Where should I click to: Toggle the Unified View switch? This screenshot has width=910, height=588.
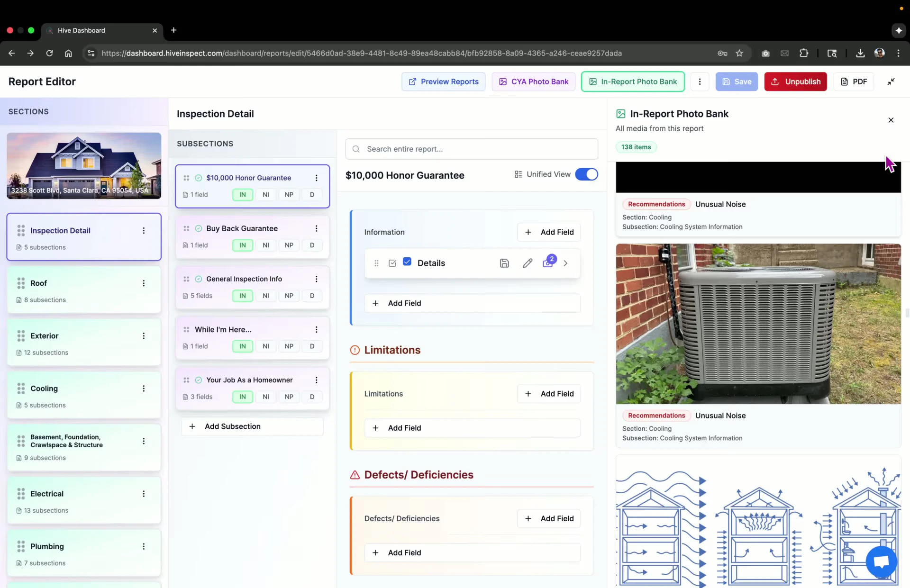(586, 174)
